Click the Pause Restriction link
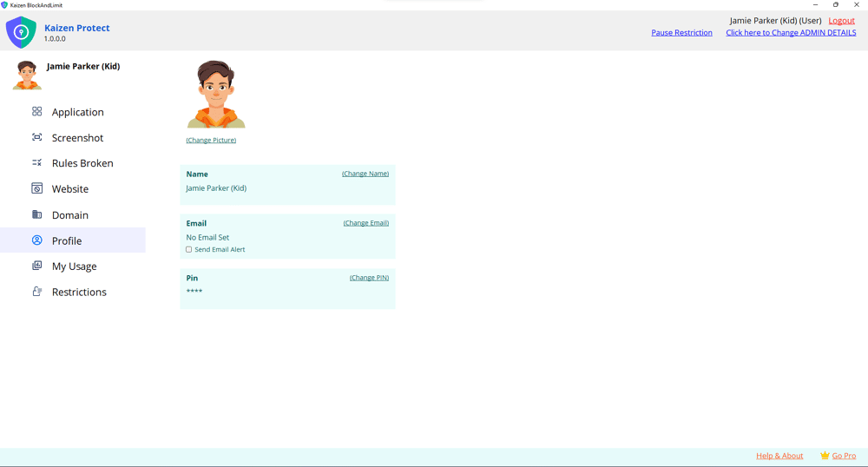Image resolution: width=868 pixels, height=467 pixels. click(681, 33)
